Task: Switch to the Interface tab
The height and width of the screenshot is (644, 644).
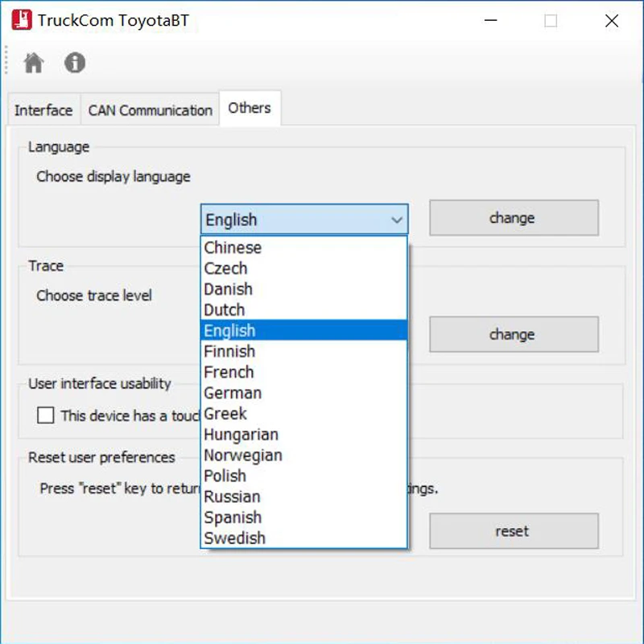Action: [43, 110]
